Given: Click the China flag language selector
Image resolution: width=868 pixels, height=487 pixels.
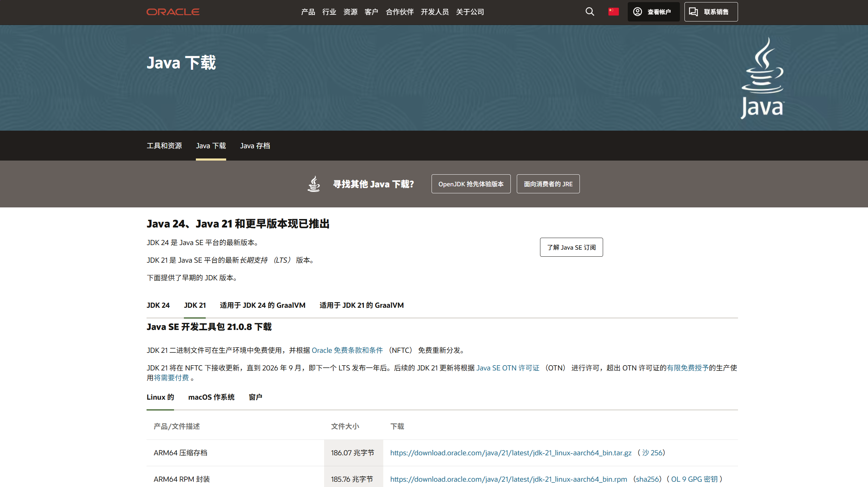Looking at the screenshot, I should [x=613, y=12].
